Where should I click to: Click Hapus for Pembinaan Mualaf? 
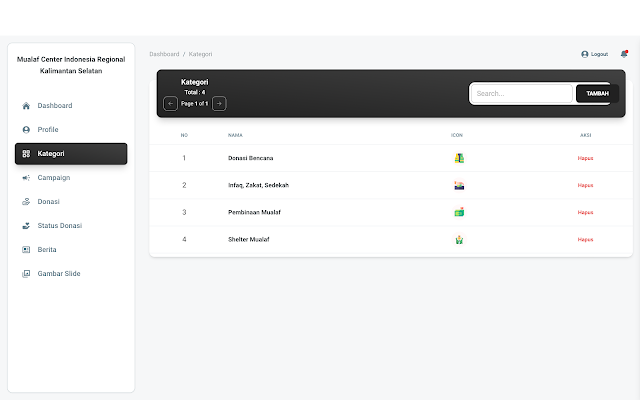pyautogui.click(x=585, y=213)
